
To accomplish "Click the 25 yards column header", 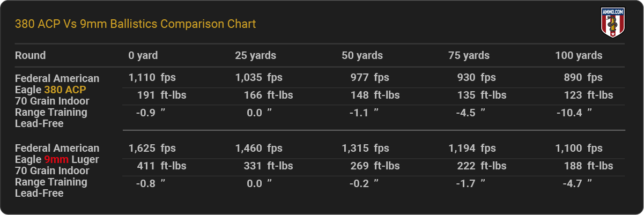I will (255, 56).
